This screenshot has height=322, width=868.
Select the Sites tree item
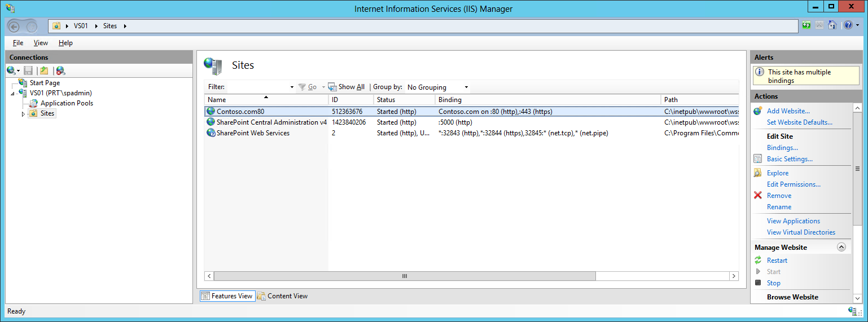[x=47, y=113]
